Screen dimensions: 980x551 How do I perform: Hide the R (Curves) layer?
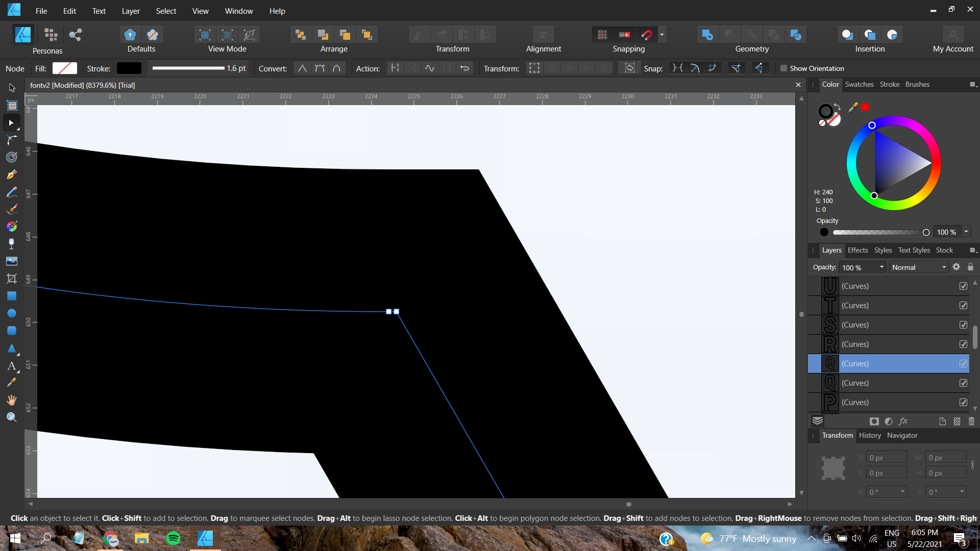pyautogui.click(x=963, y=344)
